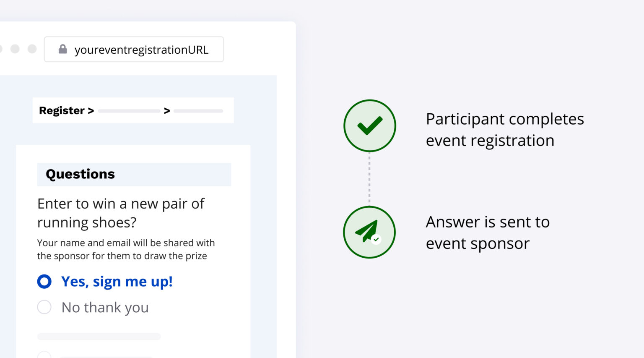Click the "Yes, sign me up!" label text
This screenshot has height=358, width=644.
[x=117, y=281]
